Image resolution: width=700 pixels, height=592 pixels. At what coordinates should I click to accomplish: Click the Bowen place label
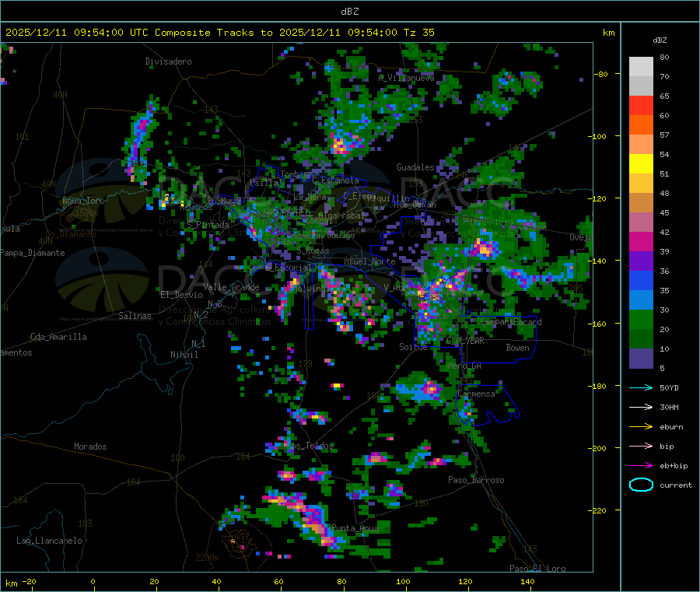point(517,348)
